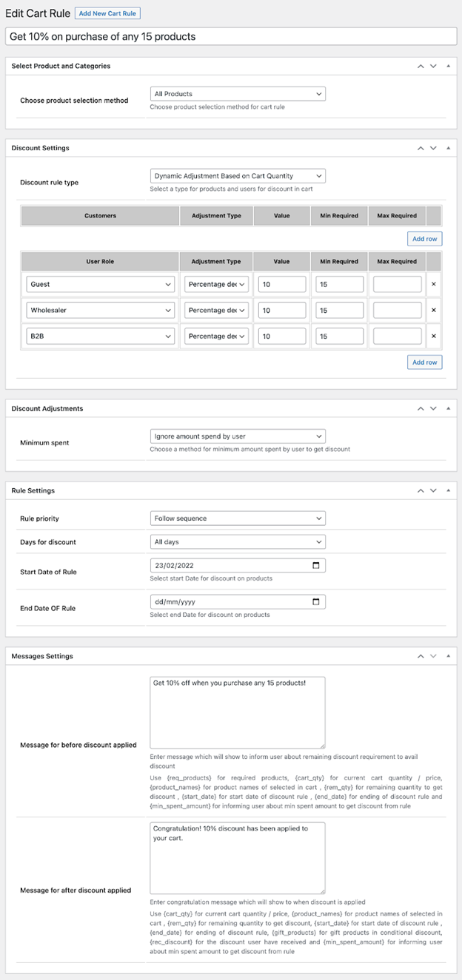Move Select Product and Categories section down
Viewport: 462px width, 980px height.
[434, 65]
